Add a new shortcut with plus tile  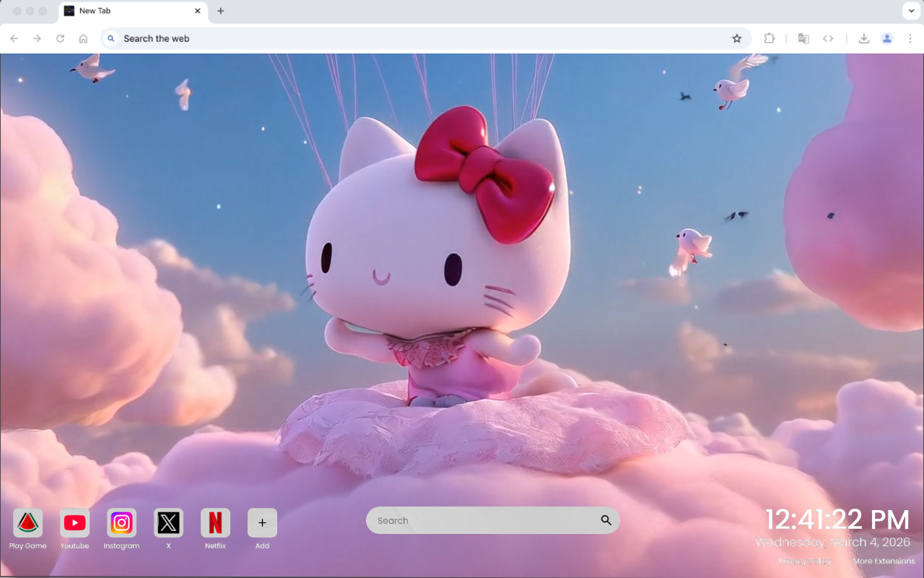[262, 523]
